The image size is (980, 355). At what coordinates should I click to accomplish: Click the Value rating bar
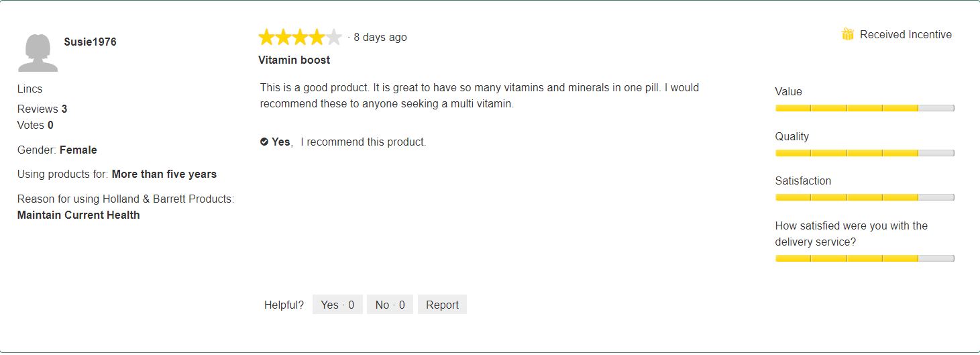[x=865, y=108]
